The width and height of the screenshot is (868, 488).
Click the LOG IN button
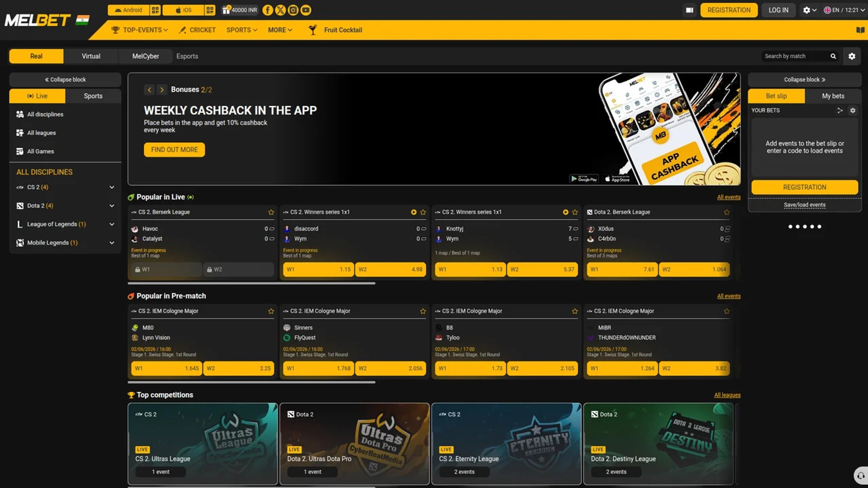pyautogui.click(x=778, y=10)
